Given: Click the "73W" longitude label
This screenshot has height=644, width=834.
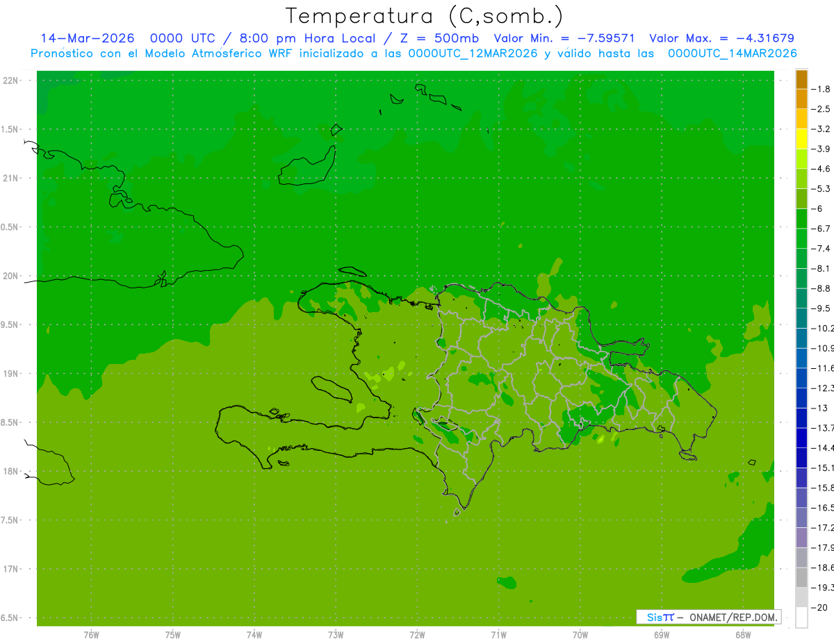Looking at the screenshot, I should (336, 635).
